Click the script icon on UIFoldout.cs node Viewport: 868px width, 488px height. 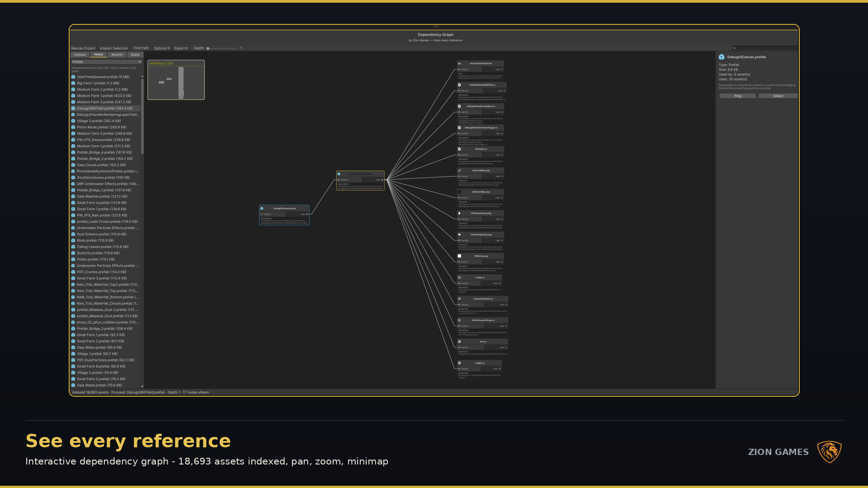tap(460, 149)
